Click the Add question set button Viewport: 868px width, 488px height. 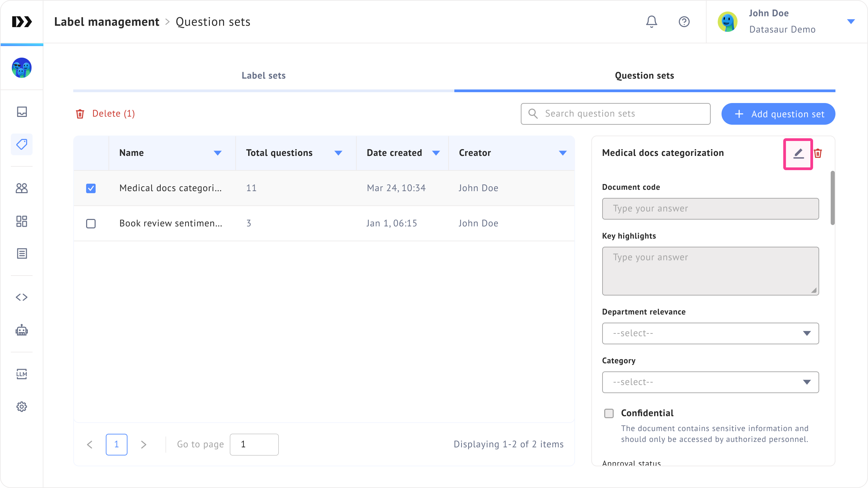click(778, 114)
